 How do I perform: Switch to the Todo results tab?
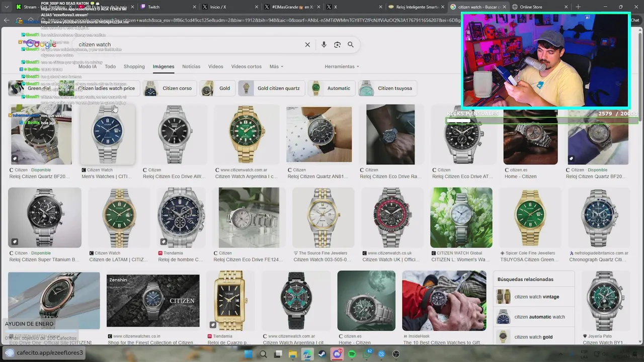click(110, 66)
